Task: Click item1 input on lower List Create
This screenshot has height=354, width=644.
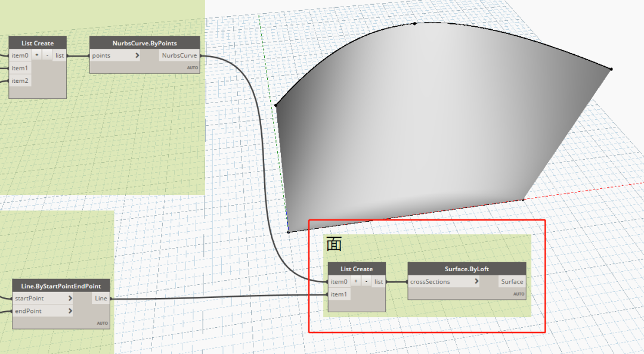Action: point(339,294)
